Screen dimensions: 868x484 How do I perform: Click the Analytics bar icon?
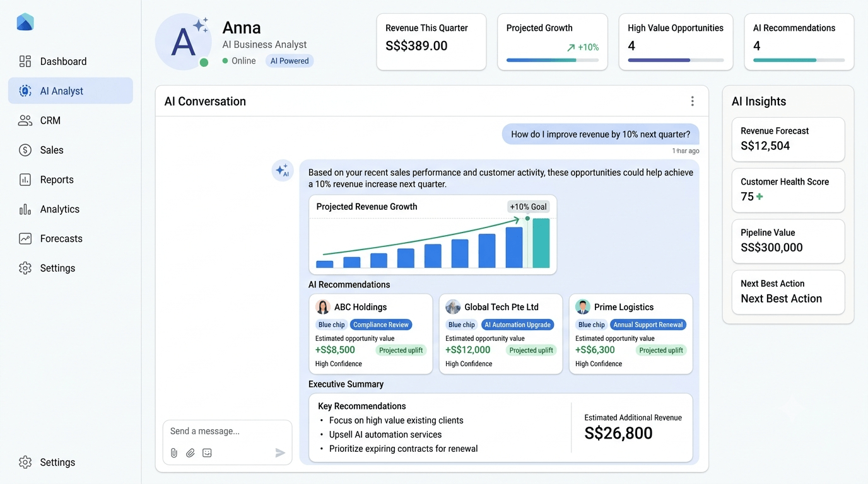(x=25, y=209)
